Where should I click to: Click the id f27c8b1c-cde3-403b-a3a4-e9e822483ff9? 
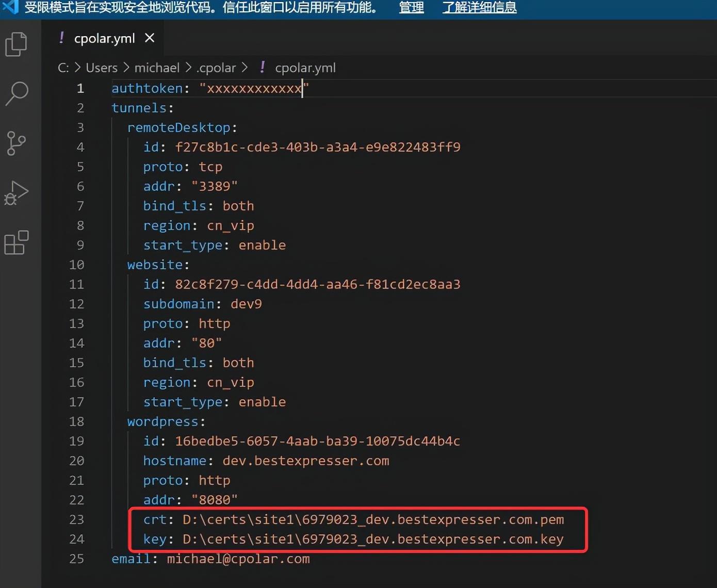[x=318, y=147]
